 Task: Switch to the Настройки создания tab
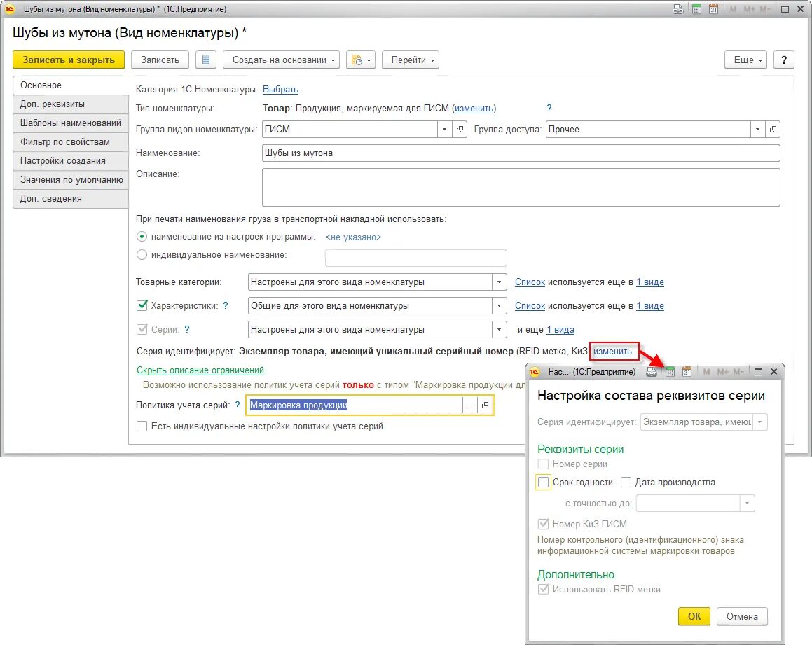pos(71,161)
